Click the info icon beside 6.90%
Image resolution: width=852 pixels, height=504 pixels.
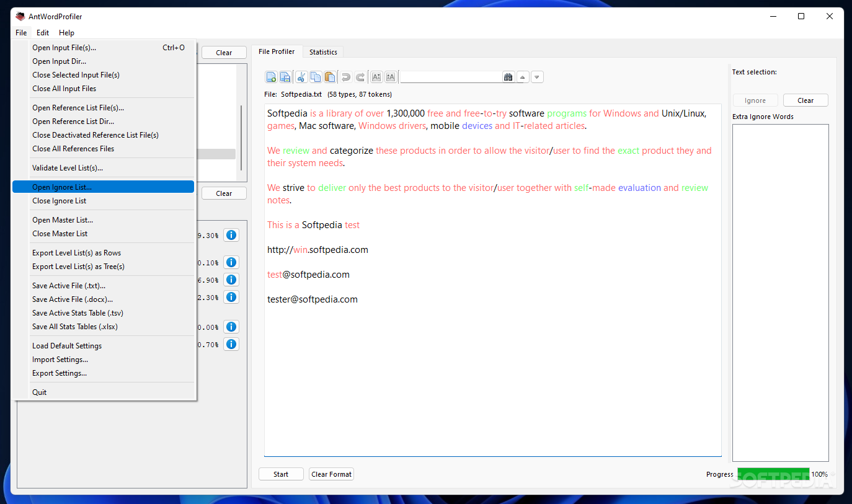coord(231,280)
